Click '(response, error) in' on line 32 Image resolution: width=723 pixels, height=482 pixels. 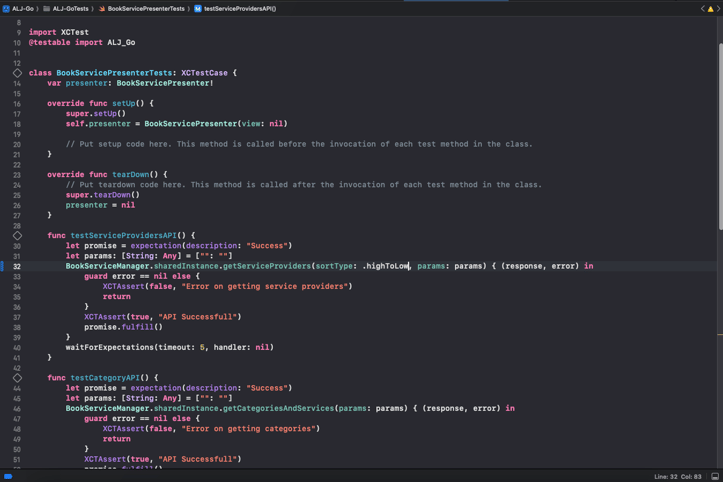pyautogui.click(x=547, y=266)
